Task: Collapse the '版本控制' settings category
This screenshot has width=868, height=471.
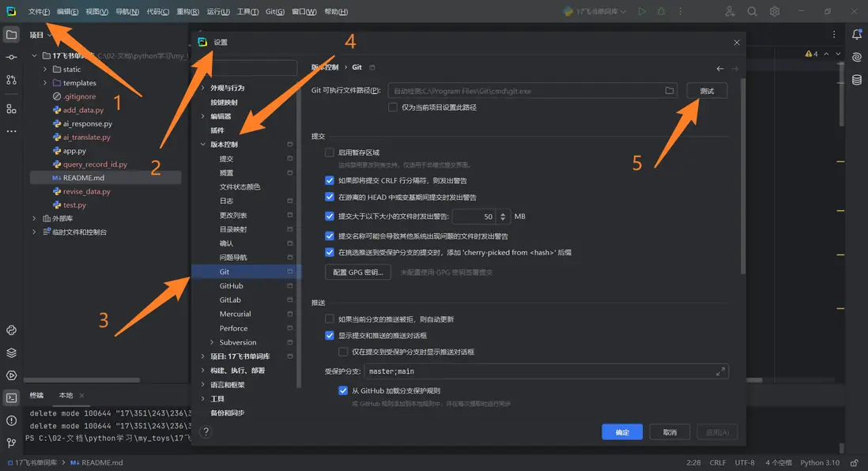Action: [x=202, y=145]
